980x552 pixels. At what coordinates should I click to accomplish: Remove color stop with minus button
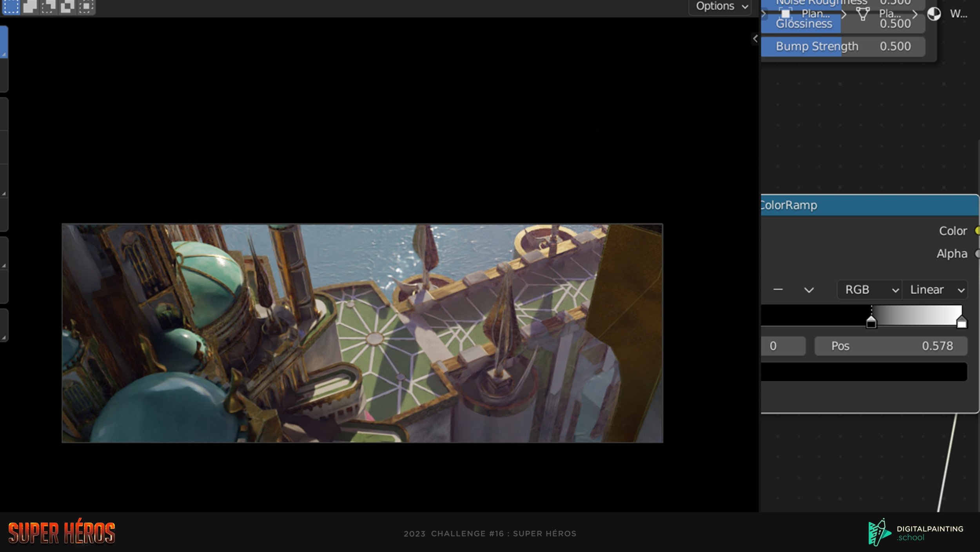(778, 290)
